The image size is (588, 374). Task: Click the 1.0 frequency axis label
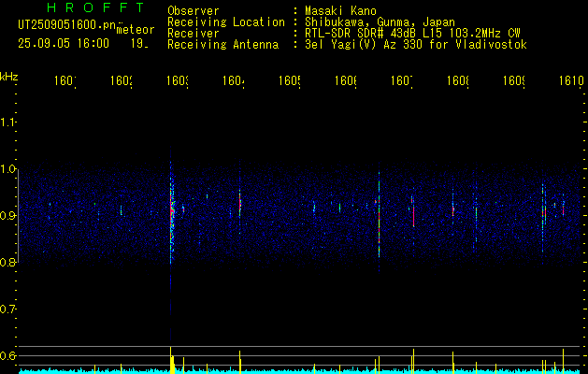point(7,169)
